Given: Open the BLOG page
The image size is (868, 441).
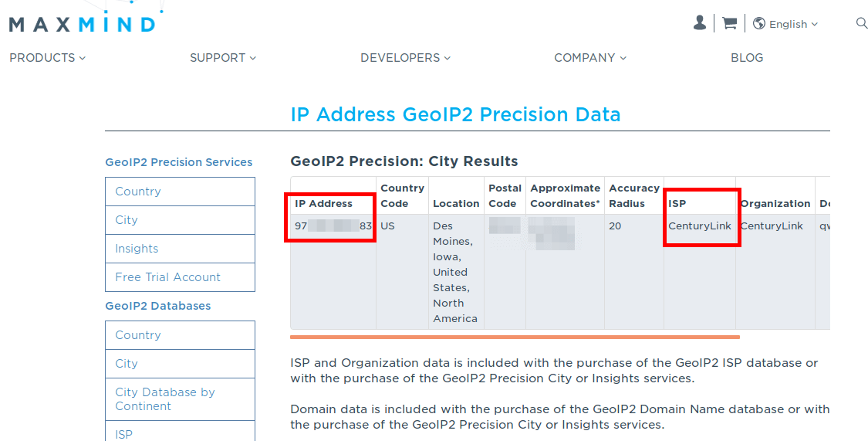Looking at the screenshot, I should pyautogui.click(x=747, y=58).
